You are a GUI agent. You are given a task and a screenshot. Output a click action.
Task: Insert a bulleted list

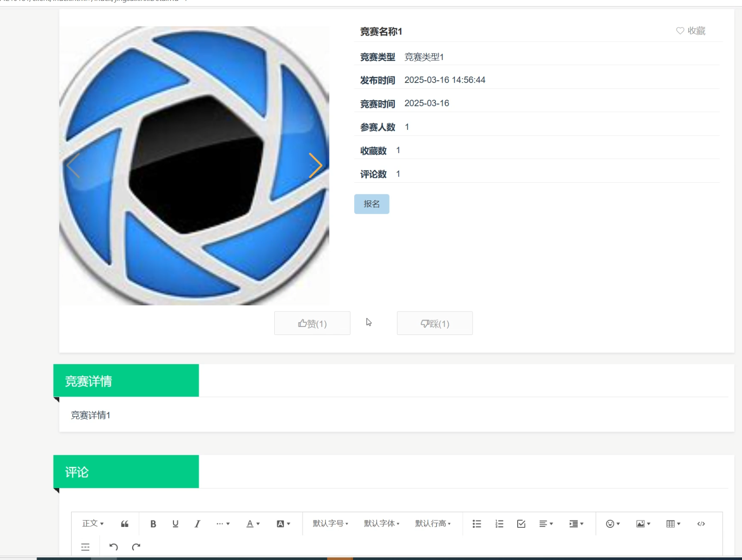coord(477,524)
